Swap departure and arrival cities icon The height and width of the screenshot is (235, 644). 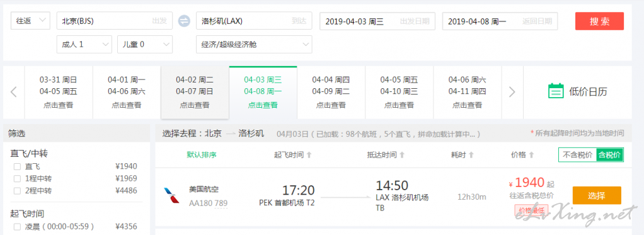184,21
